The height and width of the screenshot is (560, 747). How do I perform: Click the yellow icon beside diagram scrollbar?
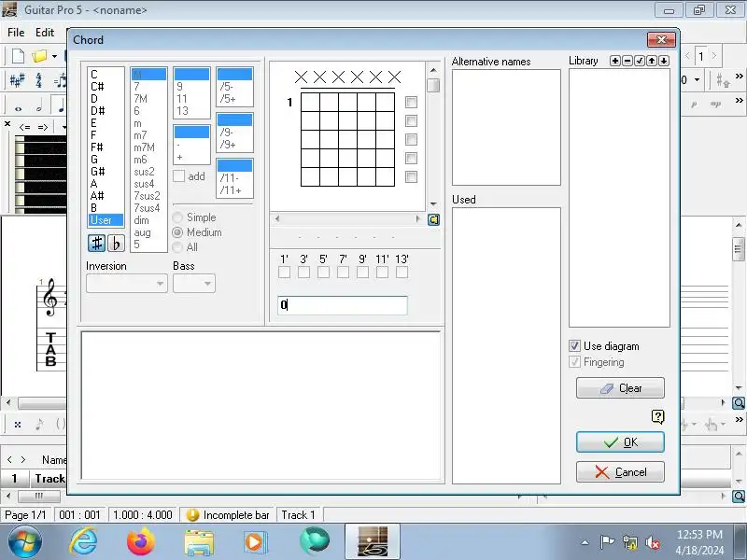pos(433,220)
